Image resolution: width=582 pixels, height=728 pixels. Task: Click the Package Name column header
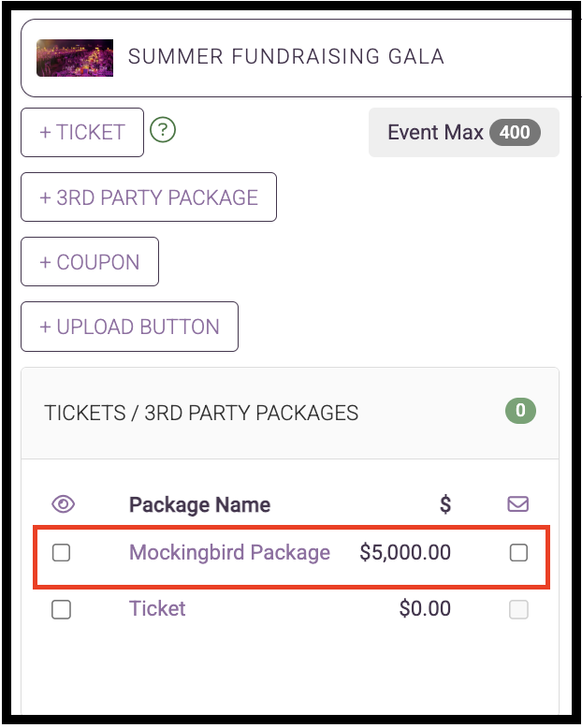pos(199,504)
